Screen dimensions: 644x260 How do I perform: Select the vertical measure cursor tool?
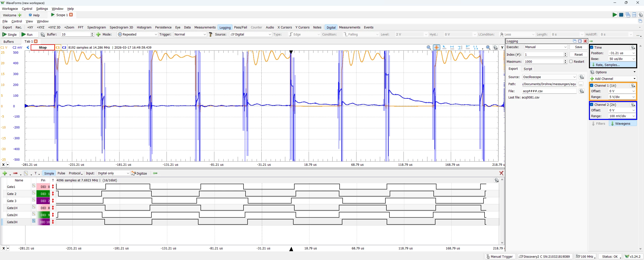tap(460, 47)
